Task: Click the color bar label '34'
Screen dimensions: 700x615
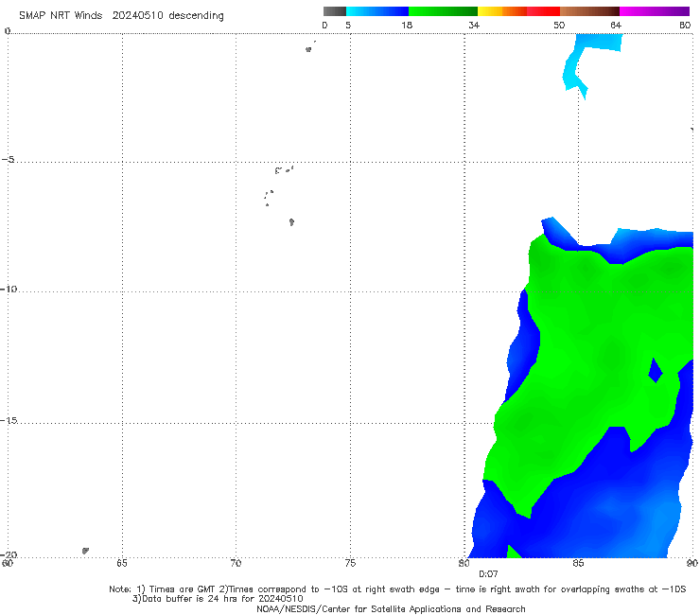Action: pos(474,25)
